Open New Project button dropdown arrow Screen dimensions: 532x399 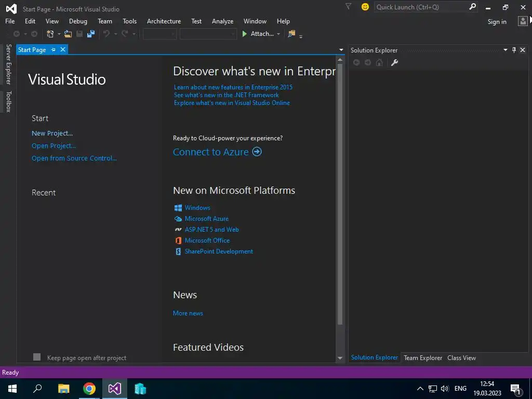(59, 34)
